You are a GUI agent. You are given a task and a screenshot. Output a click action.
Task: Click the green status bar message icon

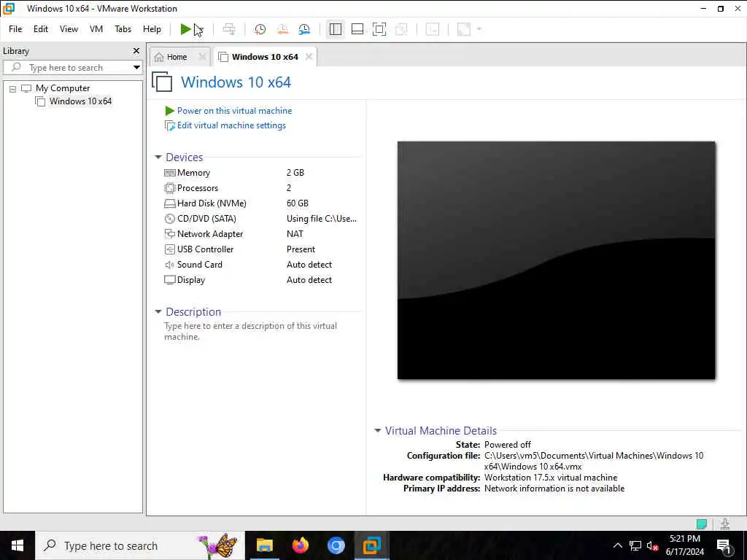(702, 524)
